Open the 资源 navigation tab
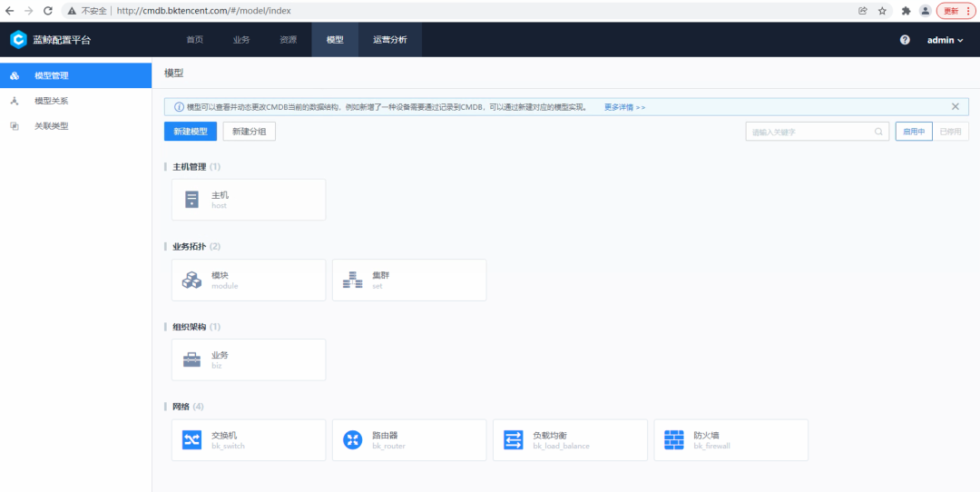The image size is (980, 492). point(289,39)
